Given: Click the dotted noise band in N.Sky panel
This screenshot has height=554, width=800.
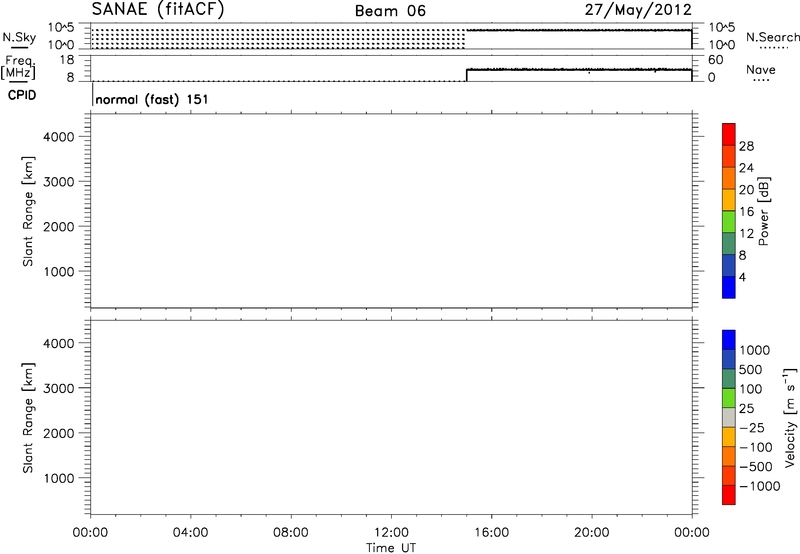Looking at the screenshot, I should click(x=278, y=39).
